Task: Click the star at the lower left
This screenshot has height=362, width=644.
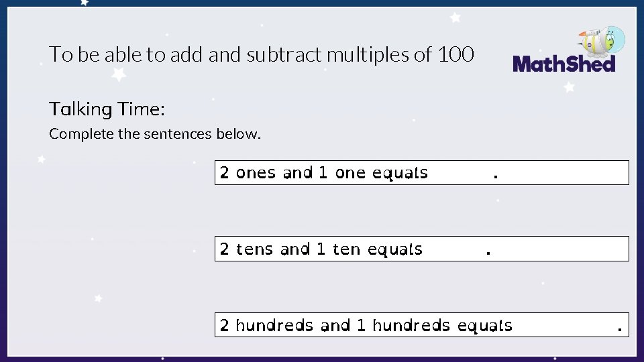Action: tap(99, 298)
